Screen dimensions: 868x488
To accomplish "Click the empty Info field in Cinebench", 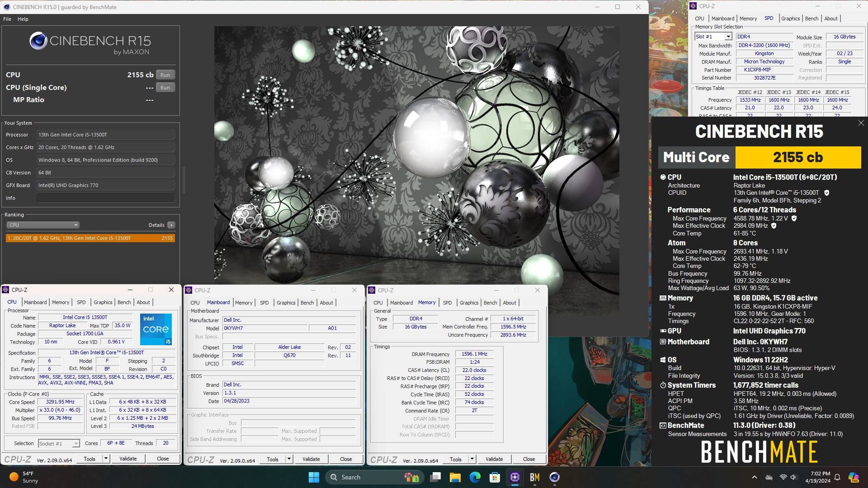I will click(105, 198).
